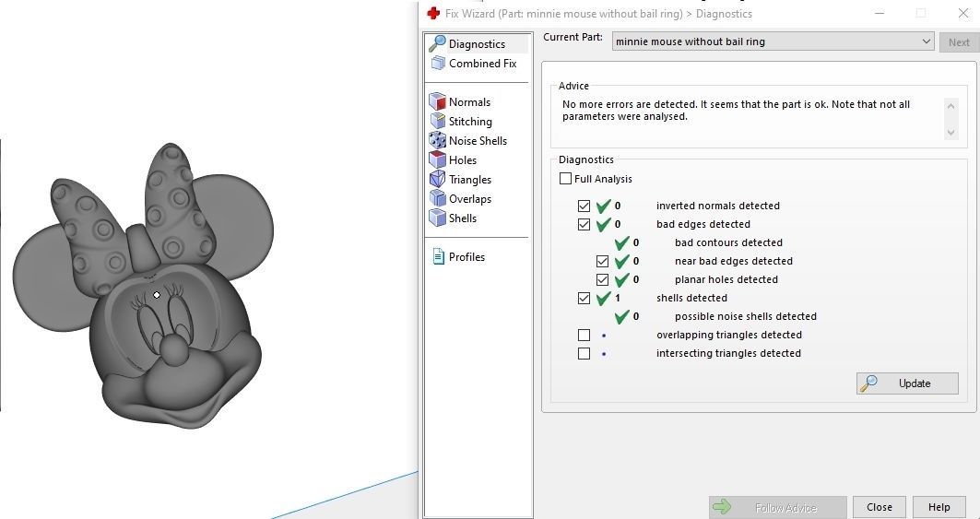
Task: Click the Shells cube icon
Action: [x=438, y=218]
